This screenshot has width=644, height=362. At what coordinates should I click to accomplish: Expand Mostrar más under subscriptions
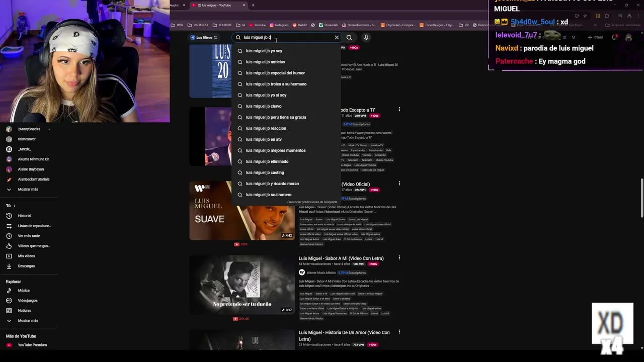(28, 190)
